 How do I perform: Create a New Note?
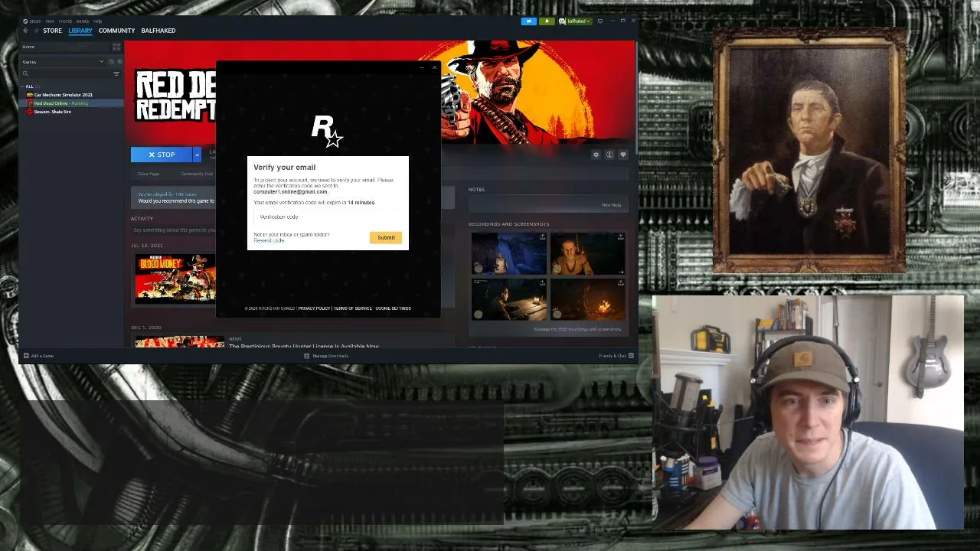611,205
